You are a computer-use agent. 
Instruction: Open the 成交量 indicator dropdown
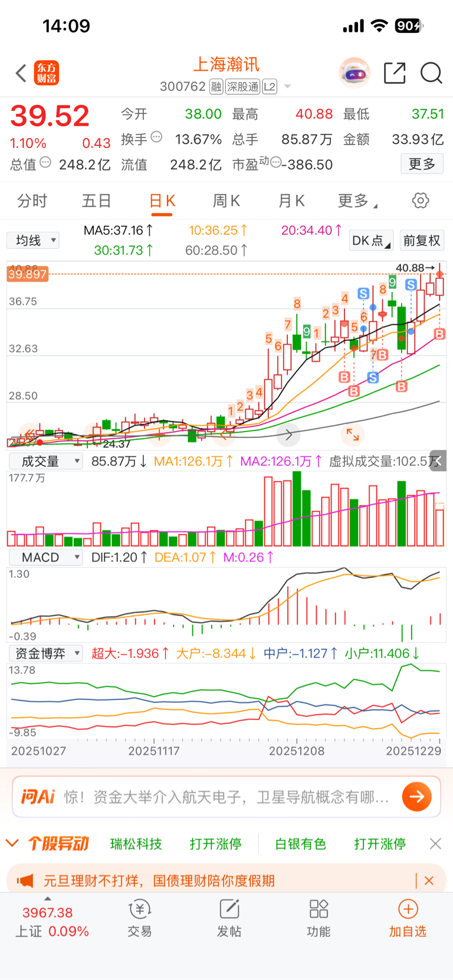pyautogui.click(x=45, y=461)
